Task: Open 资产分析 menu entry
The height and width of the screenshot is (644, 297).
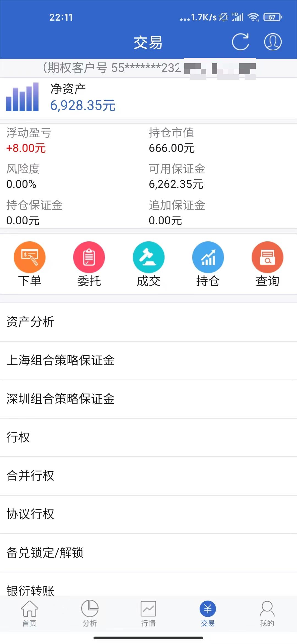Action: click(x=148, y=322)
